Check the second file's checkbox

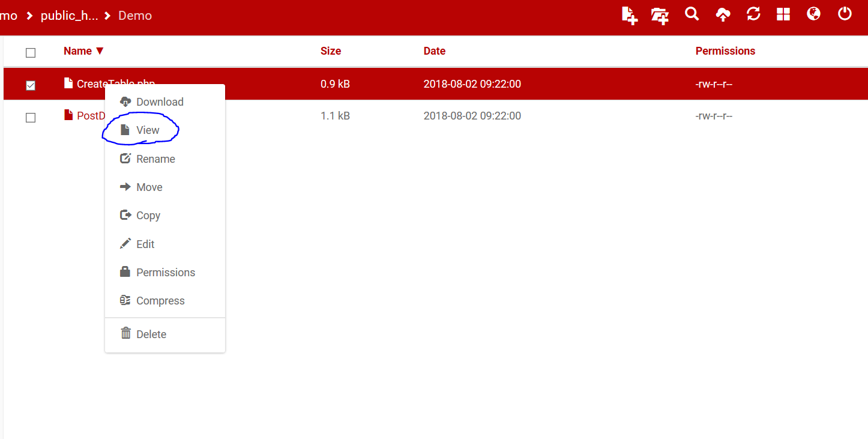(x=31, y=118)
